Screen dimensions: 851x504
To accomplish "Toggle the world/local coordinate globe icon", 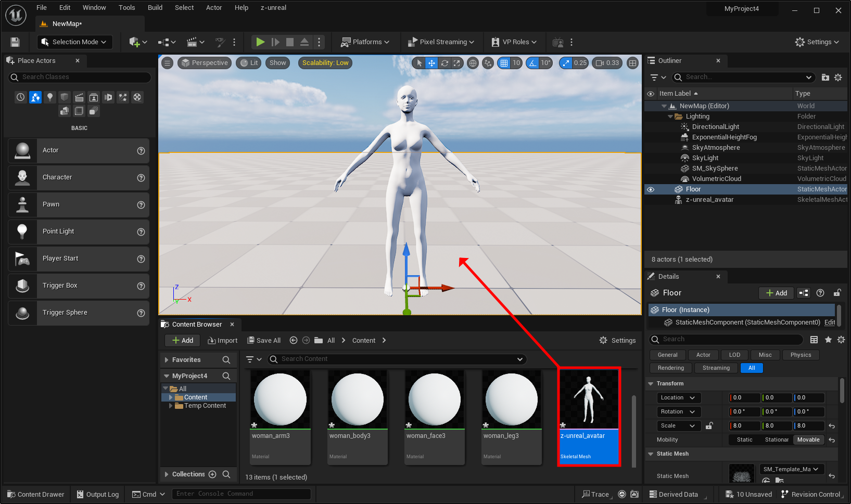I will (473, 63).
